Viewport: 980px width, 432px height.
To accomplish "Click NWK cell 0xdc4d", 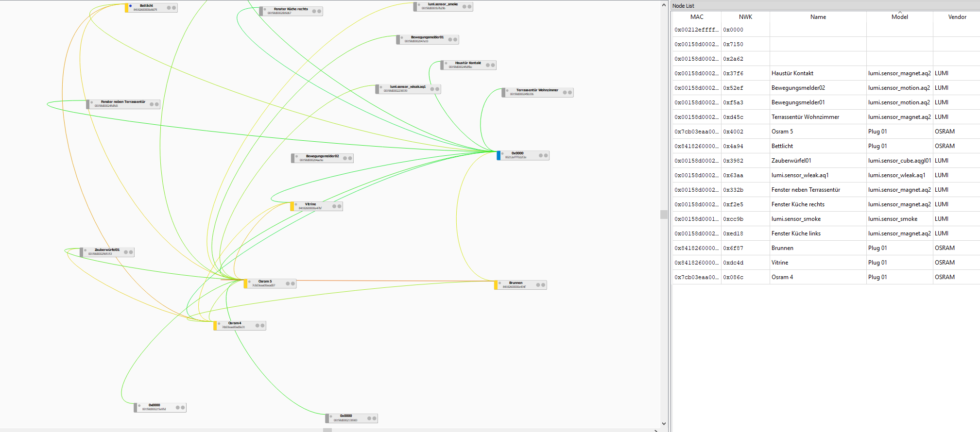I will click(x=745, y=263).
